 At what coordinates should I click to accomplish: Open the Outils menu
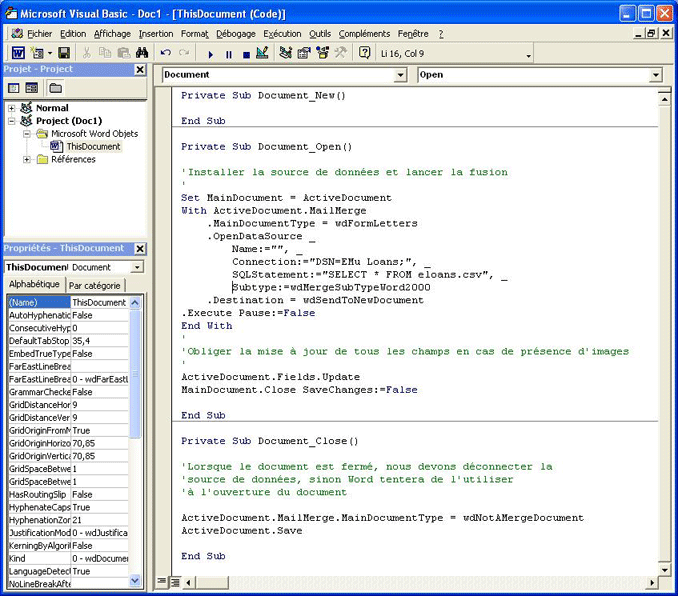320,34
